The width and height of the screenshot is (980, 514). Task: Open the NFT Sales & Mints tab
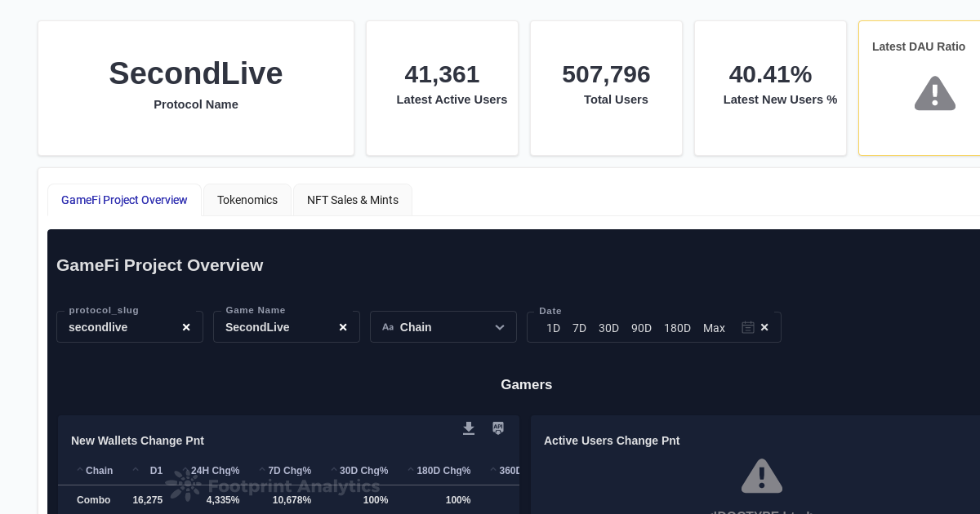pyautogui.click(x=353, y=200)
